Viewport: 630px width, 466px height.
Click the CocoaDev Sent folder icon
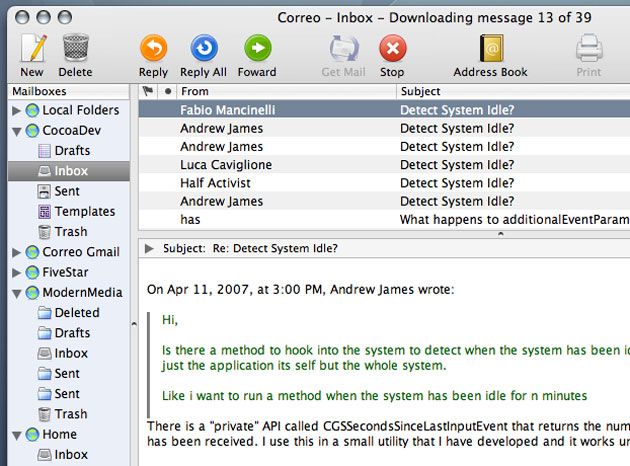coord(44,191)
